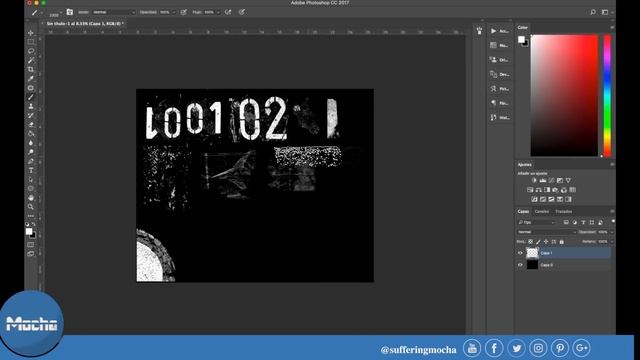Open the layer blending mode Normal dropdown
This screenshot has height=360, width=640.
(x=547, y=232)
